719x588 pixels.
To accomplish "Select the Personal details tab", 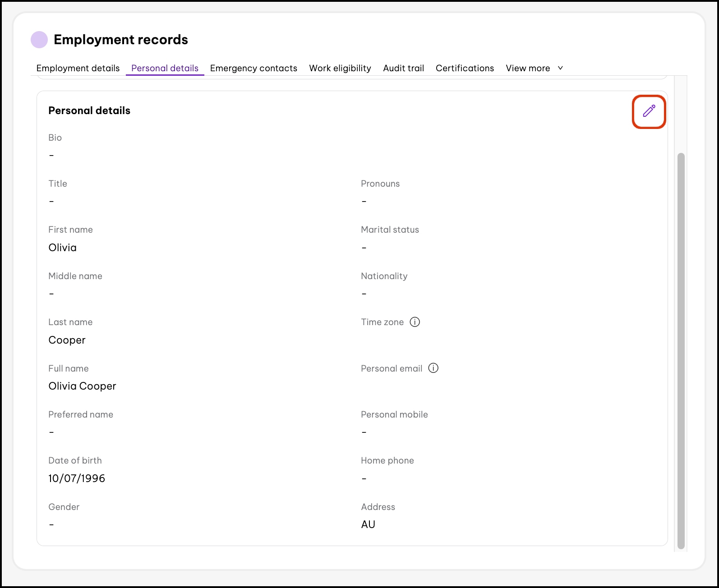I will pyautogui.click(x=165, y=68).
